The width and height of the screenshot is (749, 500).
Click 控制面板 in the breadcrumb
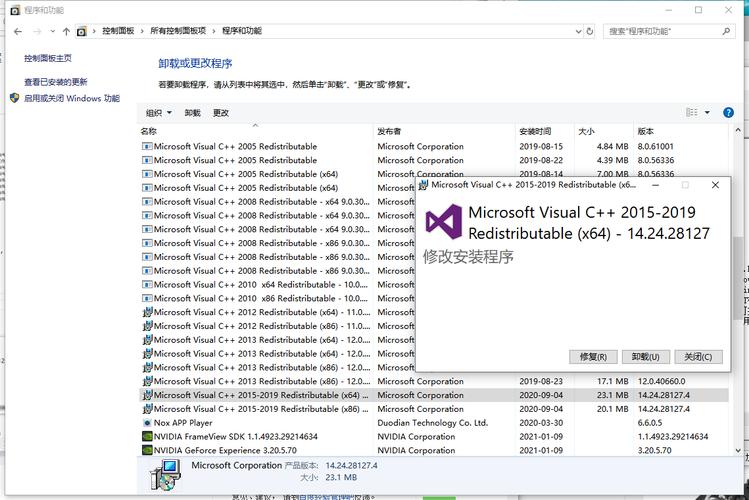pos(118,31)
